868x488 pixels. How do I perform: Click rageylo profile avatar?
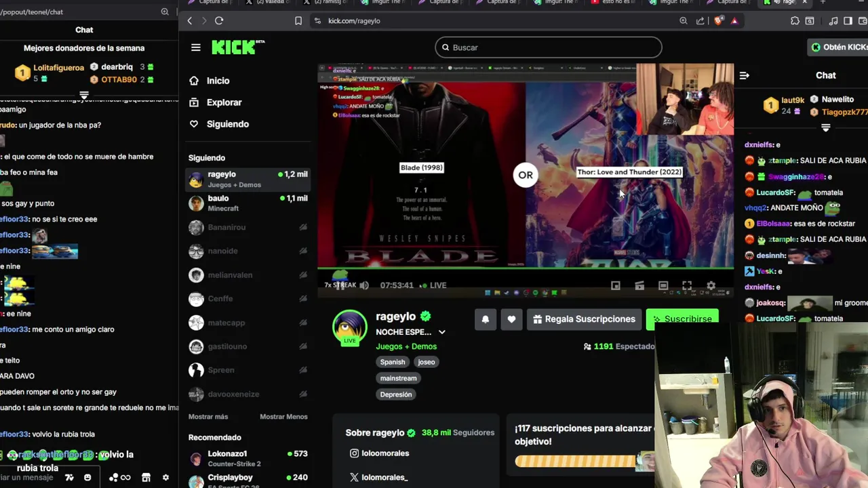coord(349,327)
